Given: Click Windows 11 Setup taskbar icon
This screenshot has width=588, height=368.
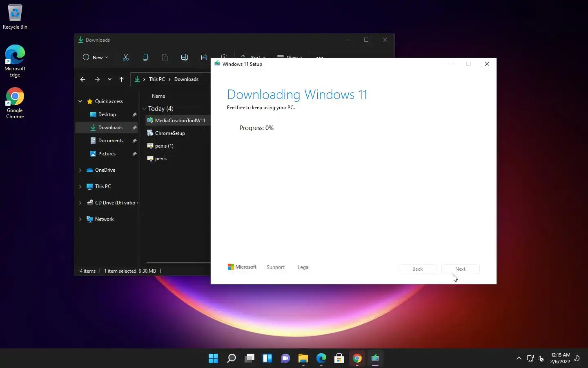Looking at the screenshot, I should coord(375,359).
